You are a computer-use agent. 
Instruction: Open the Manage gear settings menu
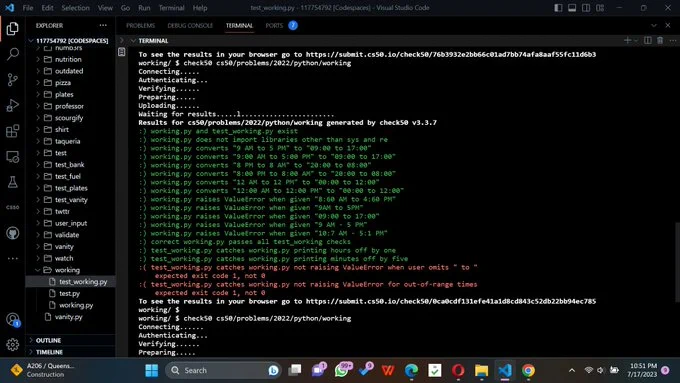13,345
